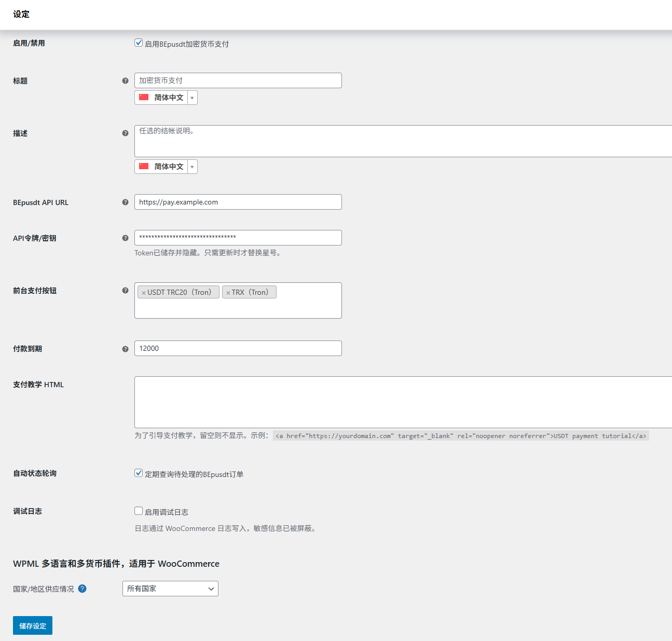
Task: Click empty area of 前台支付按钮 multiselect box
Action: (x=238, y=309)
